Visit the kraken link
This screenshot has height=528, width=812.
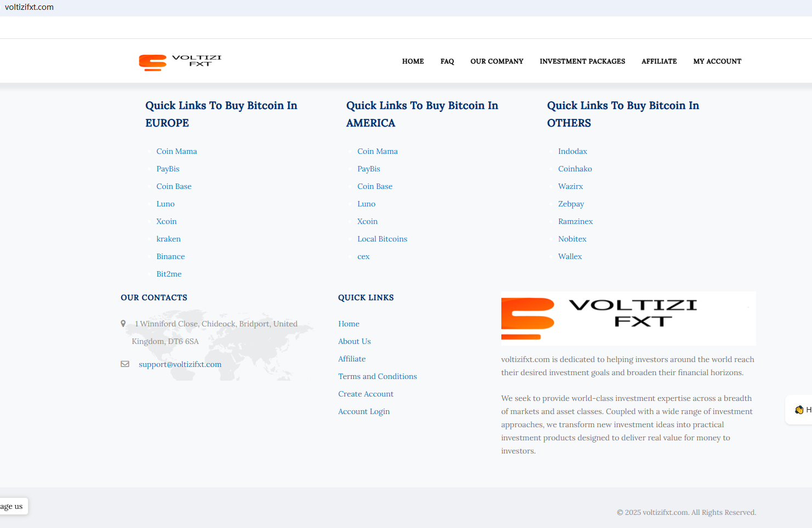(x=168, y=239)
